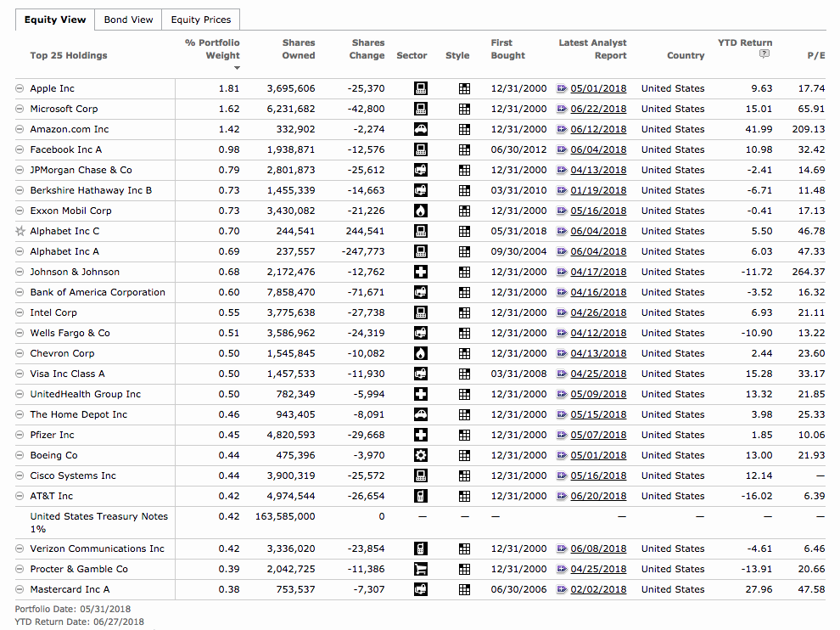Click the Mastercard YTD return value 27.96
The image size is (840, 630).
pyautogui.click(x=759, y=589)
